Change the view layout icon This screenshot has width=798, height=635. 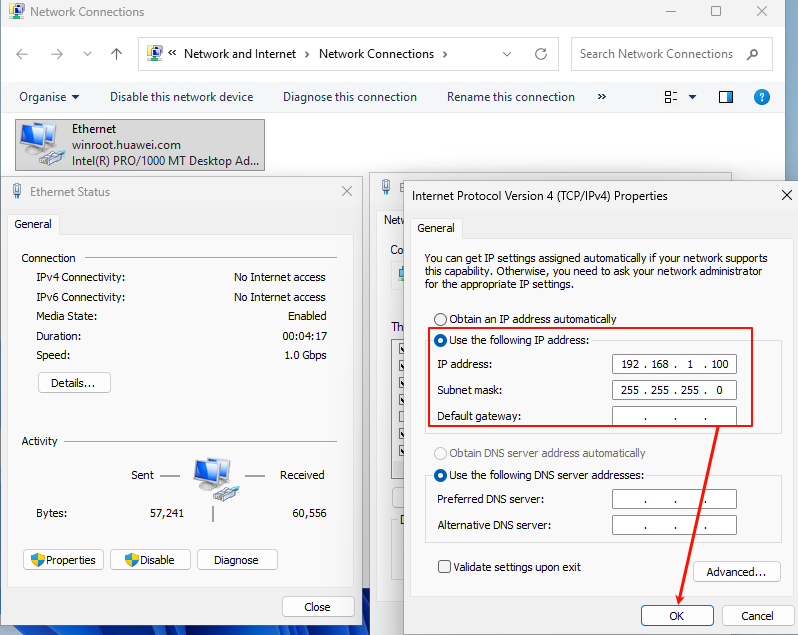[671, 97]
